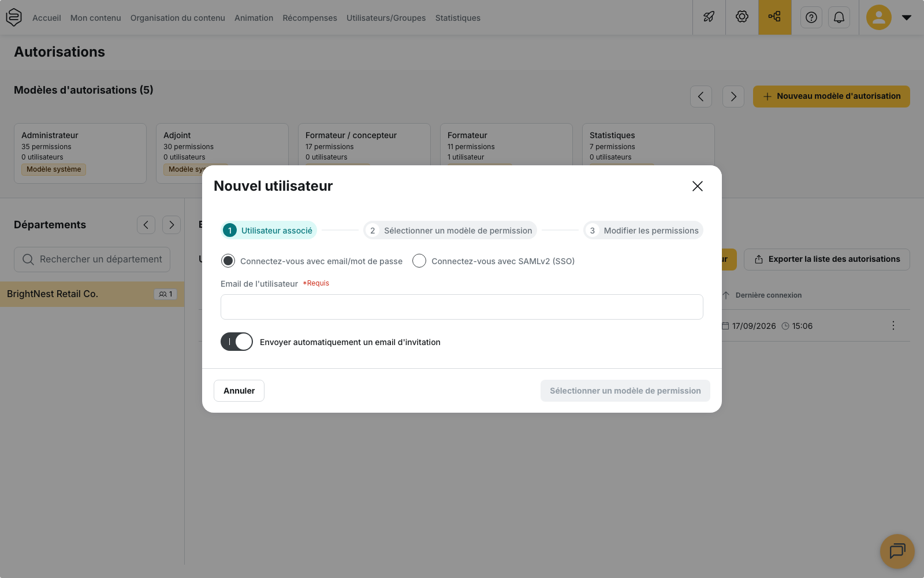Click previous chevron in Départements

[146, 225]
